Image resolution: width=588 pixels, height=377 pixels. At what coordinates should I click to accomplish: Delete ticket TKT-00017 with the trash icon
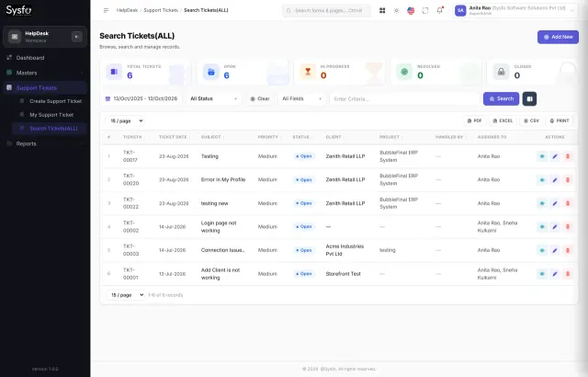tap(568, 156)
